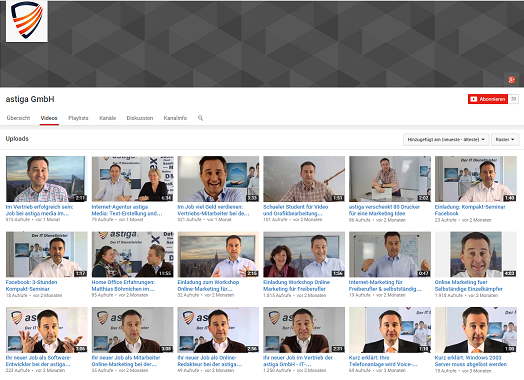This screenshot has width=524, height=380.
Task: Open the Windows 2003 Server video thumbnail
Action: (x=476, y=330)
